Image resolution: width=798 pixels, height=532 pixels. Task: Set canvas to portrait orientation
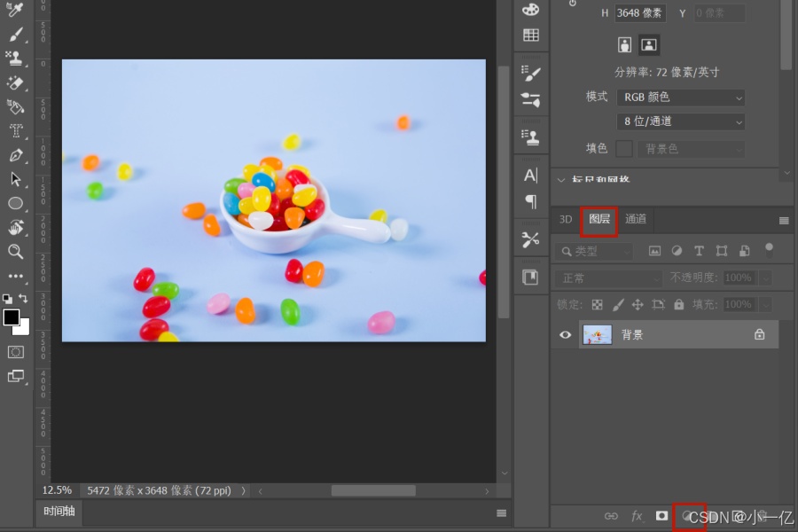pos(625,45)
